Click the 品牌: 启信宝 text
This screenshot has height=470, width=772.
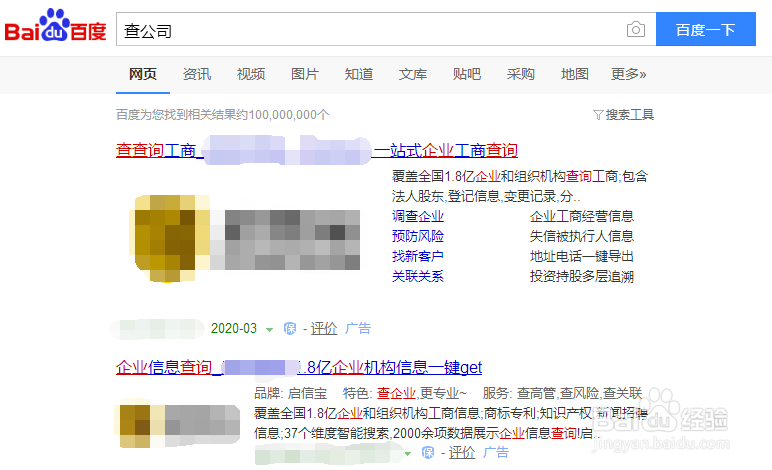coord(290,393)
